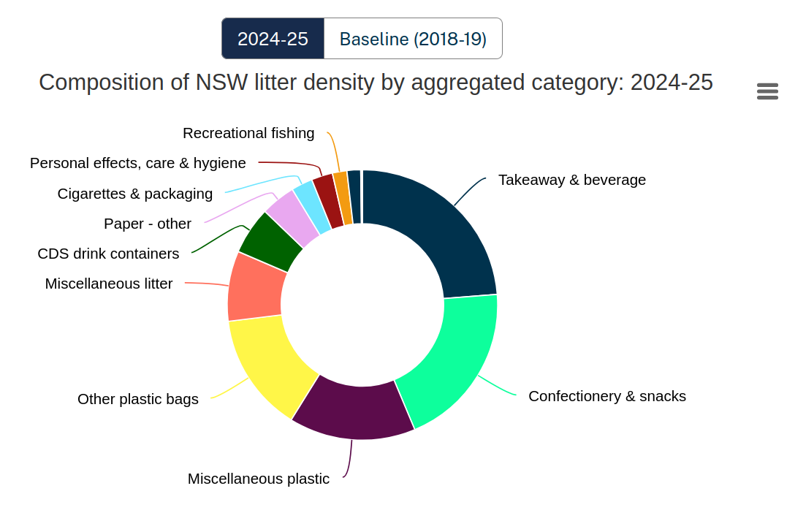Click the green Confectionery & snacks slice
The width and height of the screenshot is (795, 532).
coord(452,360)
